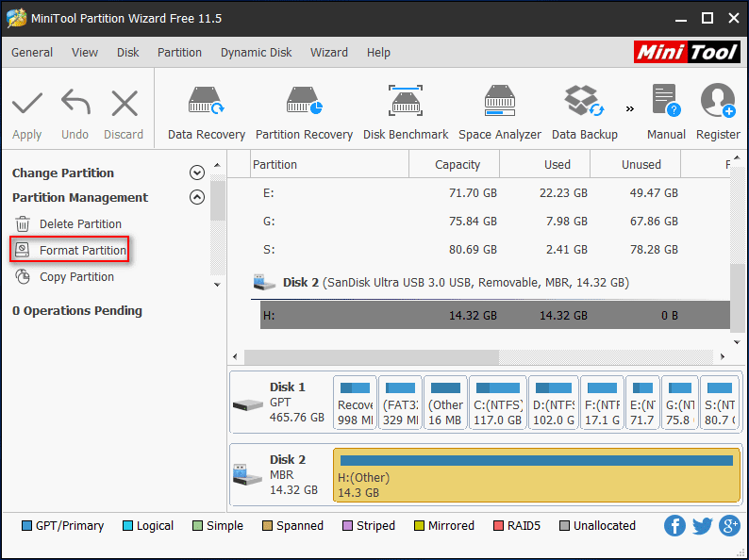Sort by the Capacity column header
749x560 pixels.
click(458, 165)
